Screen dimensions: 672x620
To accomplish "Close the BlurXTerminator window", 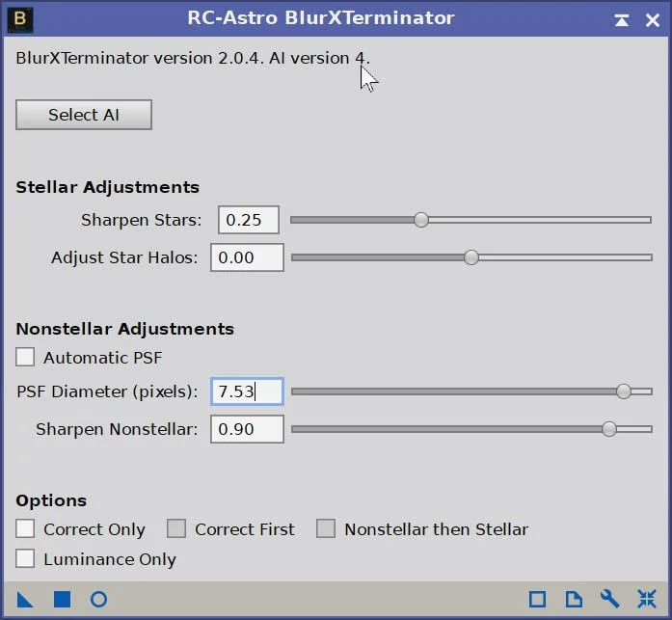I will pyautogui.click(x=653, y=19).
